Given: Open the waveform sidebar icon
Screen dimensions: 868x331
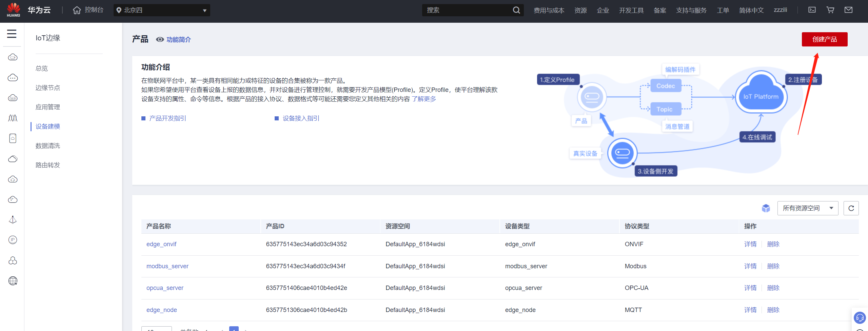Looking at the screenshot, I should pos(13,118).
